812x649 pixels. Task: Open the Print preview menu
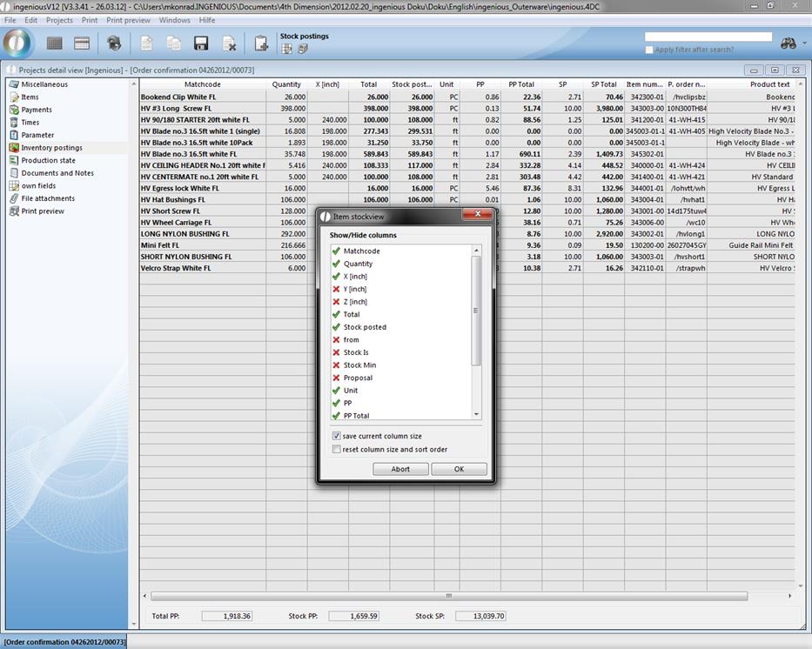point(128,20)
